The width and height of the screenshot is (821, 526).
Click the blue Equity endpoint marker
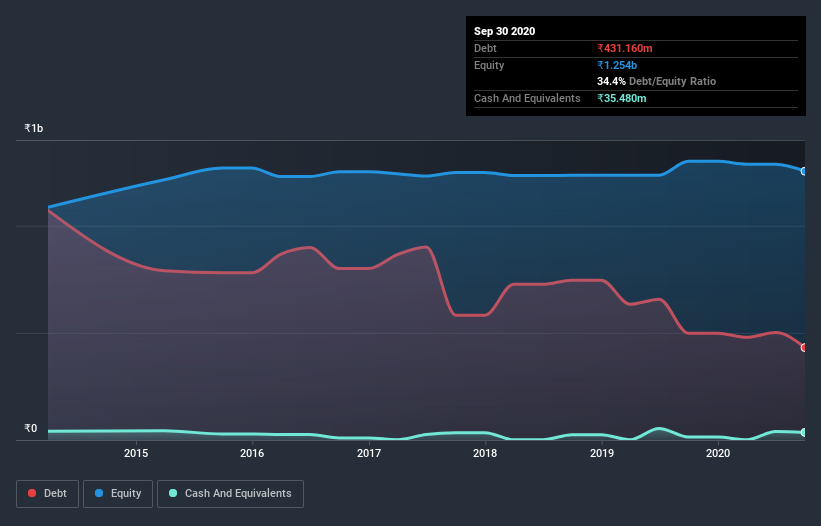pos(804,171)
